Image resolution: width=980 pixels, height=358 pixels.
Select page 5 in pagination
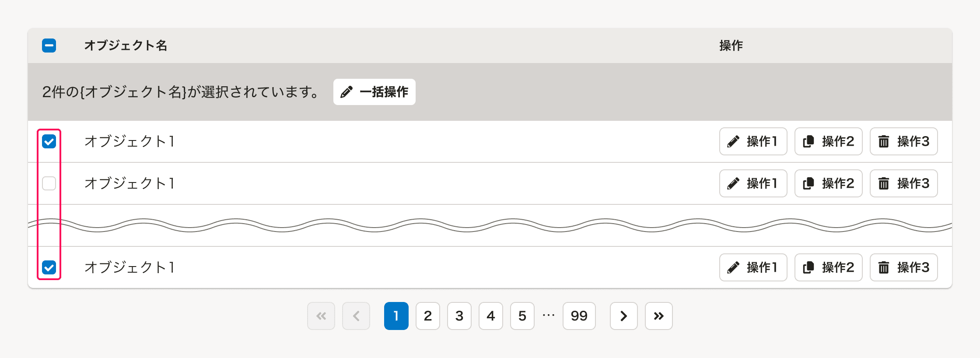click(522, 316)
